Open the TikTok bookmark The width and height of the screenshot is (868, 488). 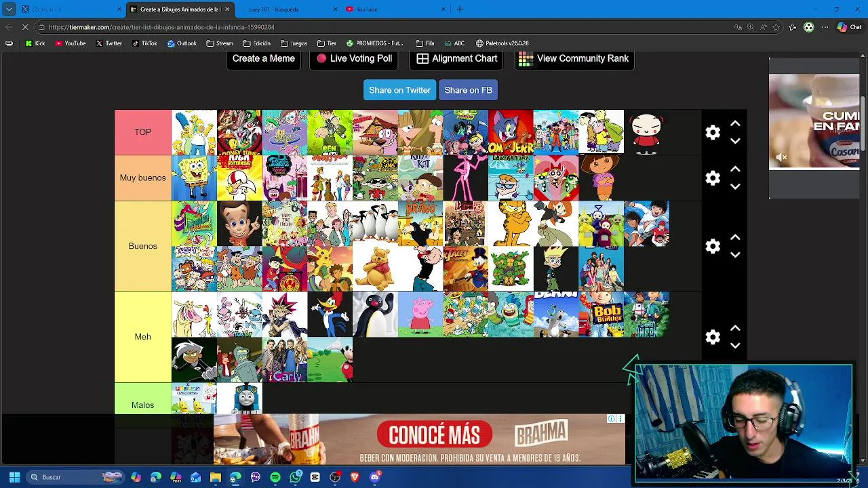tap(144, 43)
